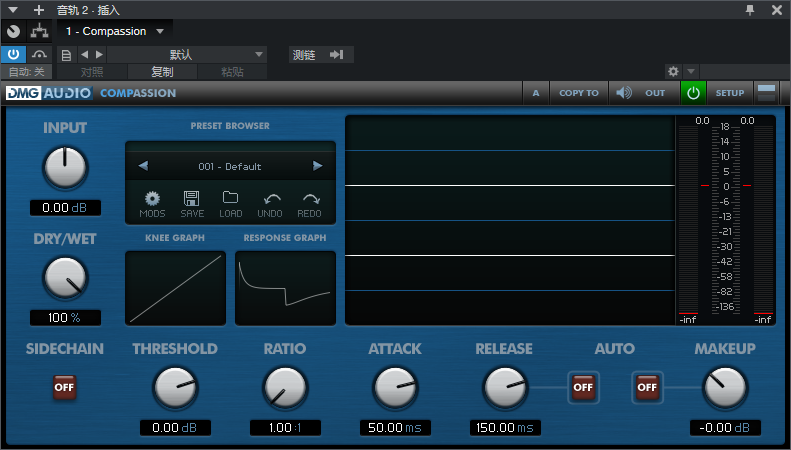
Task: Open the 默认 preset dropdown
Action: click(x=187, y=54)
